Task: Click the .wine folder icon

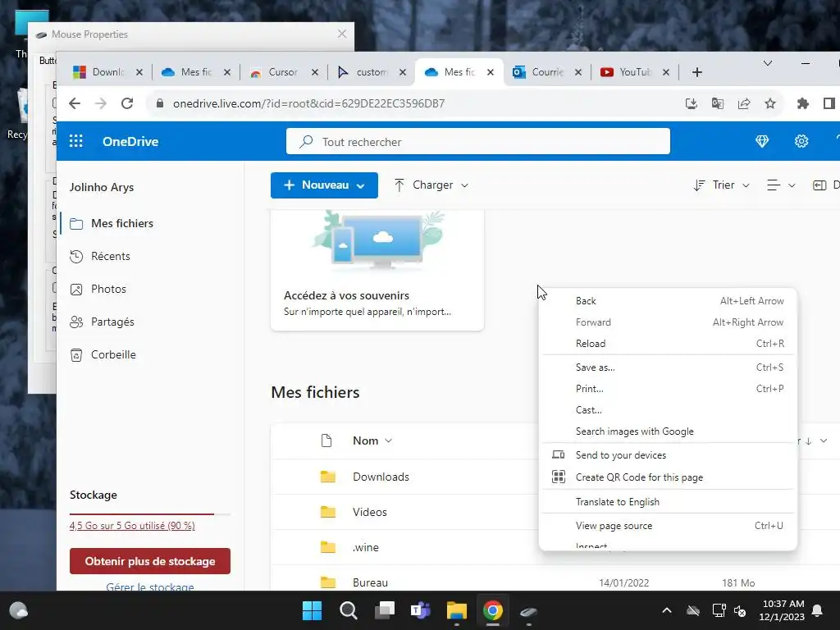Action: pos(328,547)
